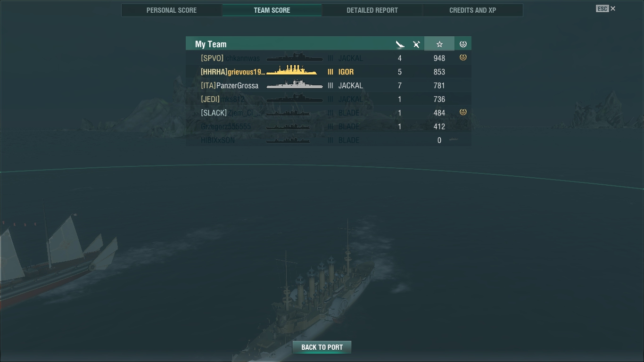This screenshot has height=362, width=644.
Task: Sort team by star XP column icon
Action: [x=439, y=44]
